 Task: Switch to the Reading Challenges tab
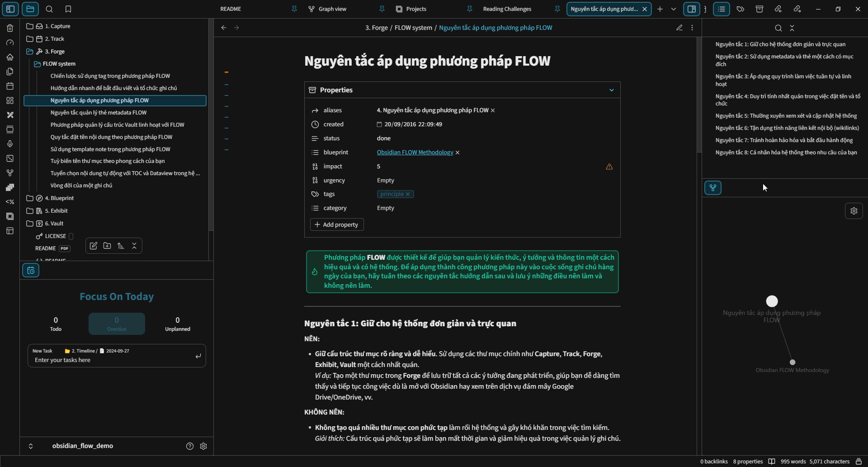[x=507, y=9]
